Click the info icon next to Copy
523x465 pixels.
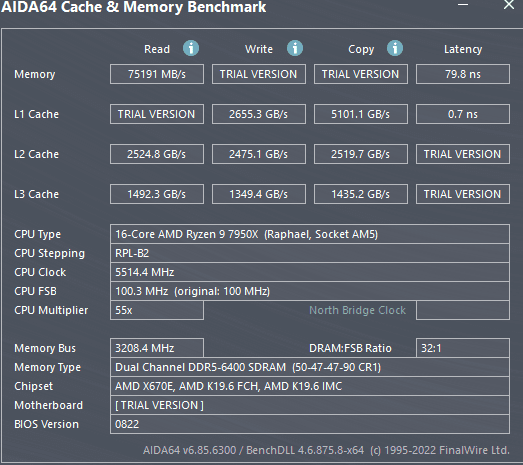395,48
